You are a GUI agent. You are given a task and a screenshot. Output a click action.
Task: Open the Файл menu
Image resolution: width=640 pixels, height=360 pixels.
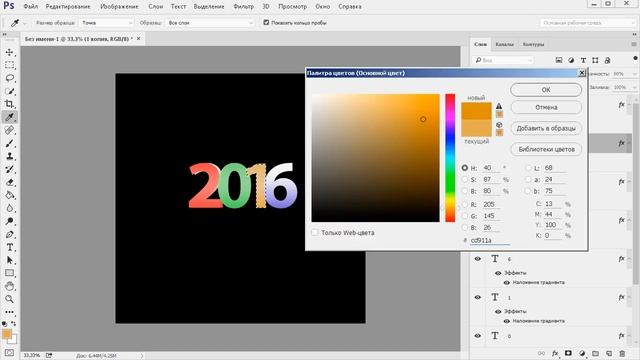coord(31,7)
